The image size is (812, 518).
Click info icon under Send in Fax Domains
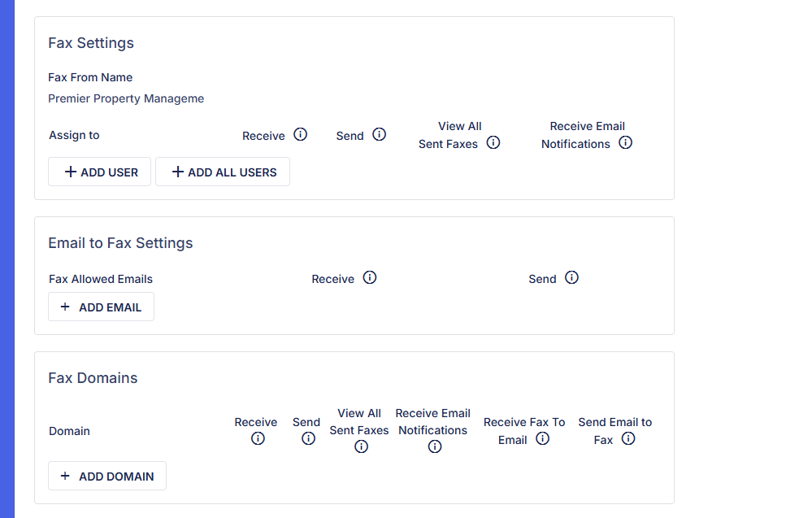[x=308, y=438]
